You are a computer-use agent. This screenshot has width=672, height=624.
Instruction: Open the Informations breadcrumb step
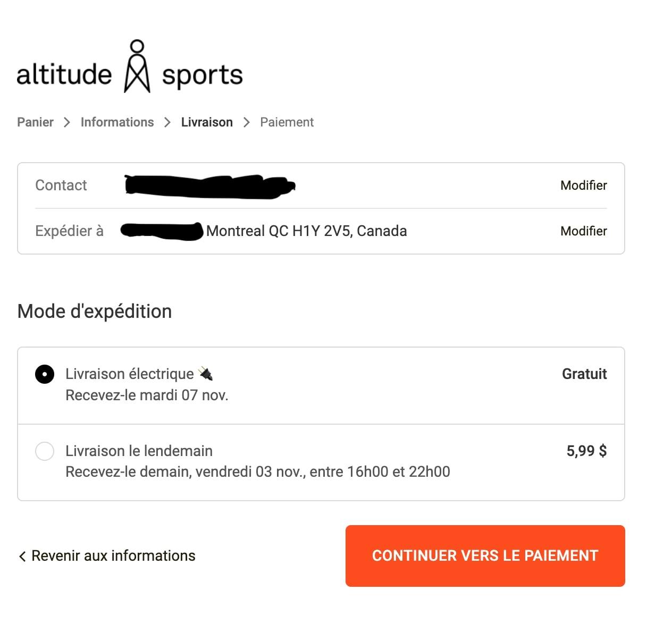(117, 122)
